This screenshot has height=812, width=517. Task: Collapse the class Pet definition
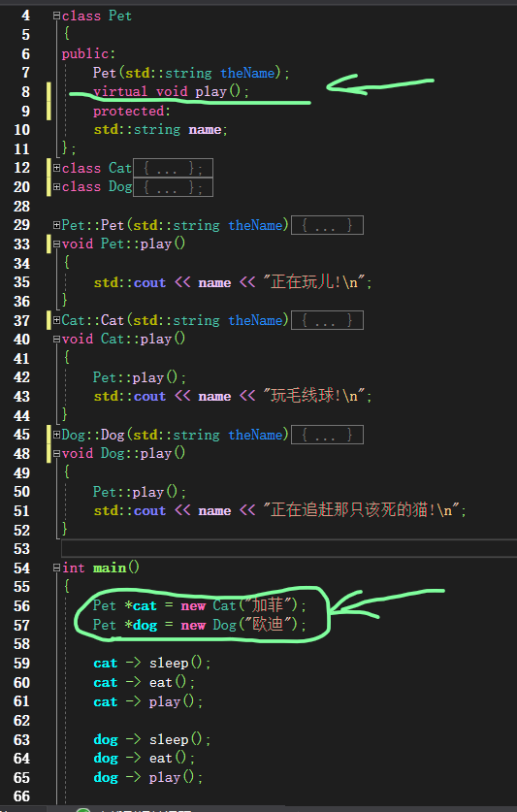click(56, 16)
